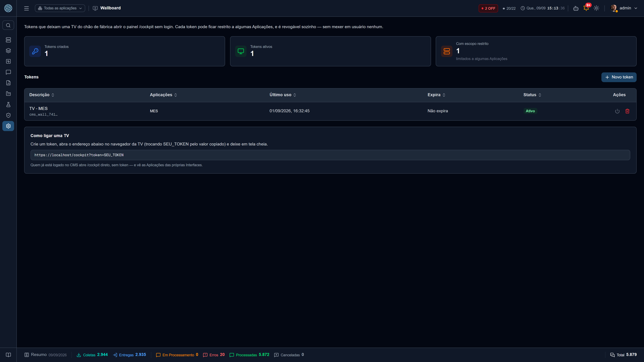Open the report document sidebar icon
Viewport: 644px width, 362px height.
pyautogui.click(x=8, y=83)
